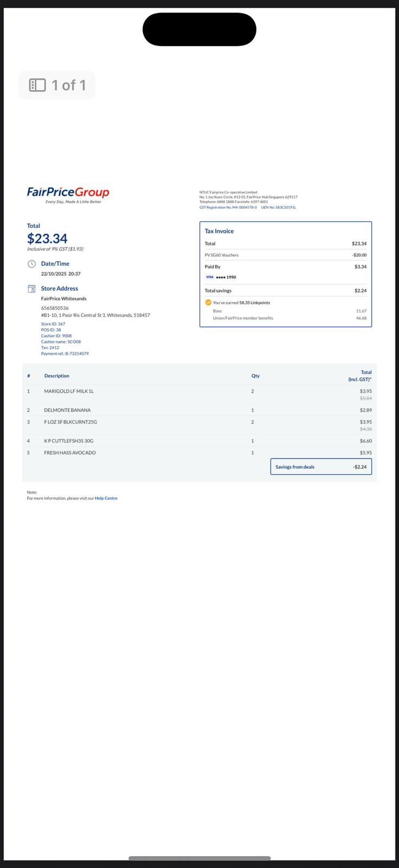This screenshot has height=868, width=399.
Task: Select item 'F LOZ SF BLKCURNT25G'
Action: tap(70, 422)
